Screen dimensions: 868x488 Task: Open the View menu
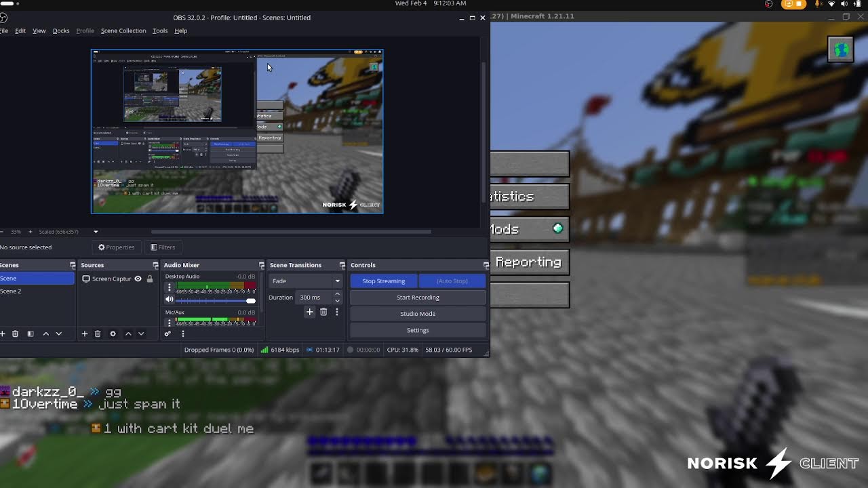click(39, 30)
